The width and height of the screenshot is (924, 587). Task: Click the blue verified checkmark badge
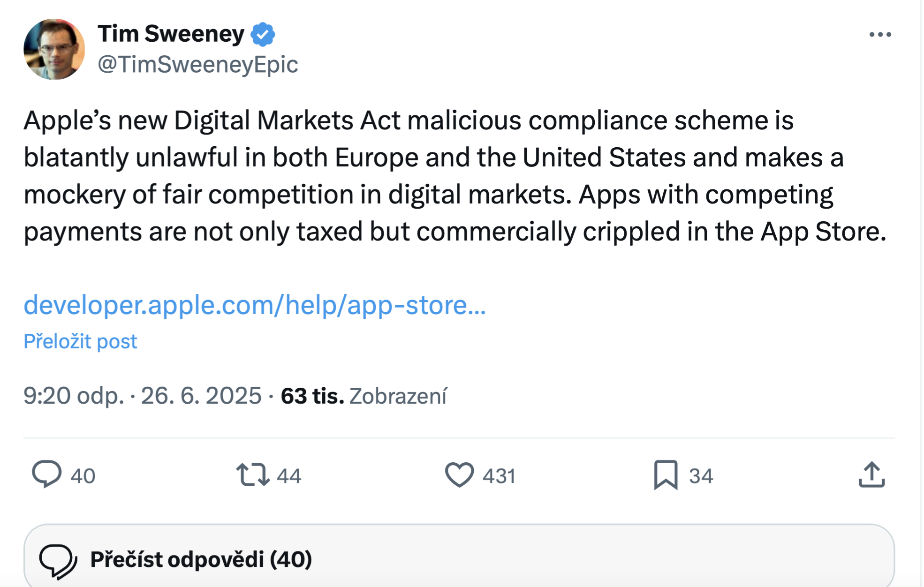263,34
